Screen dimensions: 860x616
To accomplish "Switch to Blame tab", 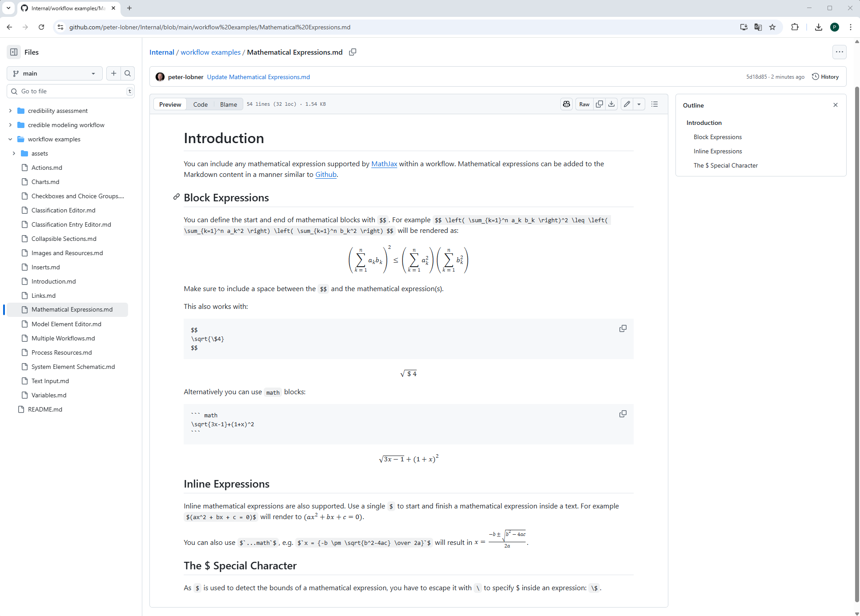I will coord(229,104).
